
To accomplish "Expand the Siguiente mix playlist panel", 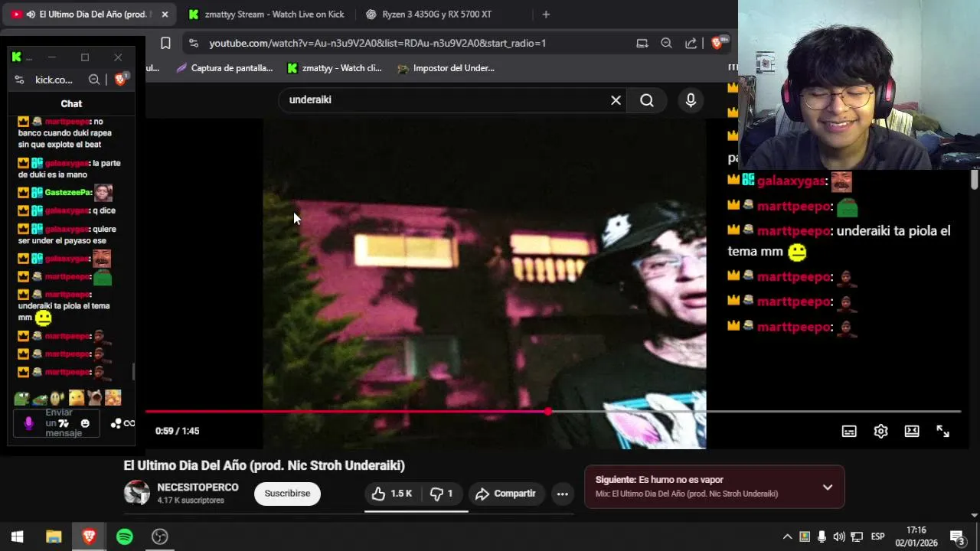I will click(828, 487).
